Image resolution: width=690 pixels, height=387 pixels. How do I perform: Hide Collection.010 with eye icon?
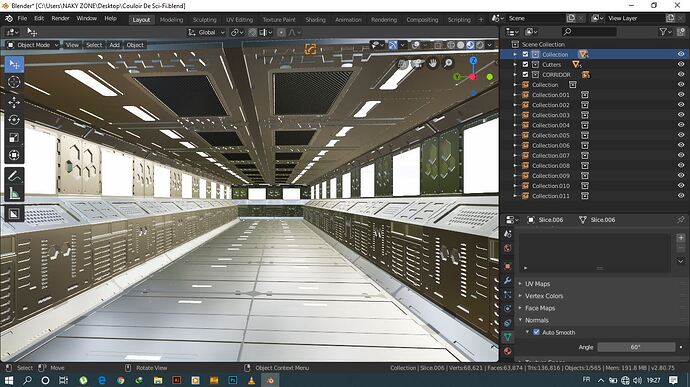[x=681, y=186]
